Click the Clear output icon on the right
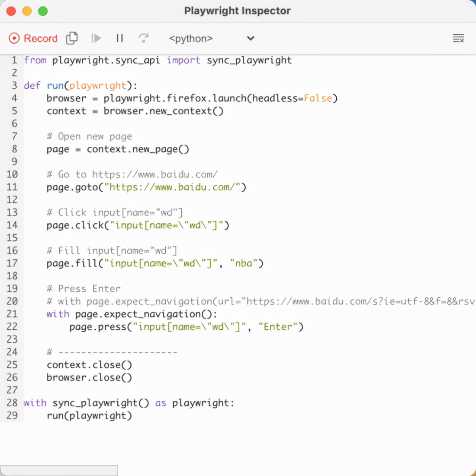Image resolution: width=476 pixels, height=476 pixels. [458, 38]
